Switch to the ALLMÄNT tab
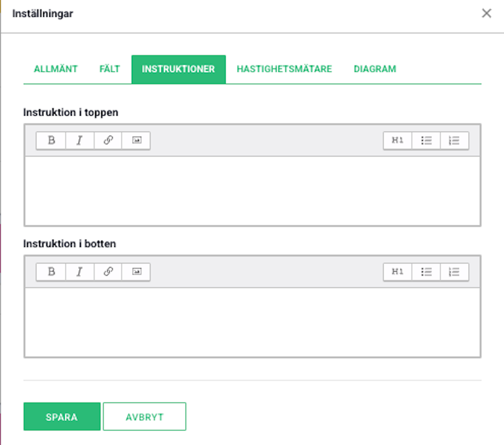The width and height of the screenshot is (504, 445). coord(56,69)
